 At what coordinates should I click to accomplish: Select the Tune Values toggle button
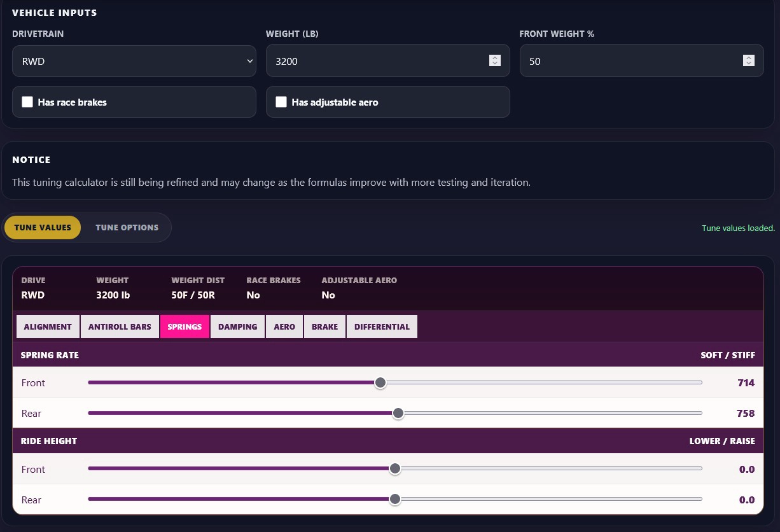pos(43,227)
